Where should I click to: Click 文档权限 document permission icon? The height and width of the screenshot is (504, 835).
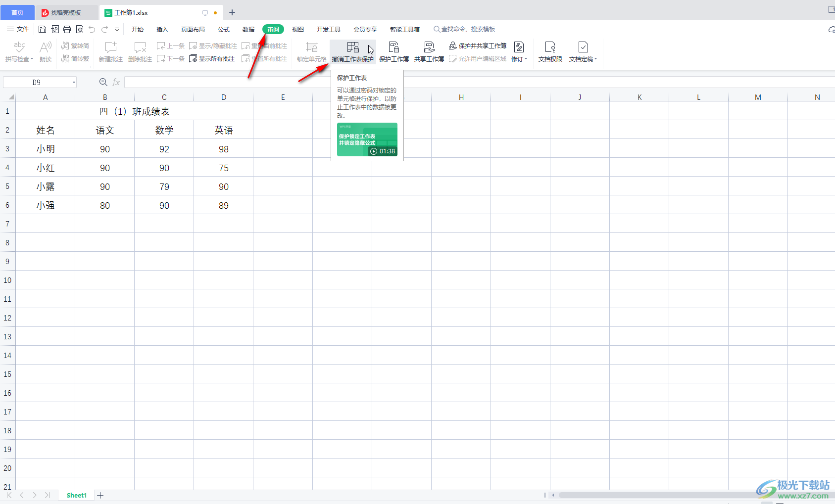point(550,52)
